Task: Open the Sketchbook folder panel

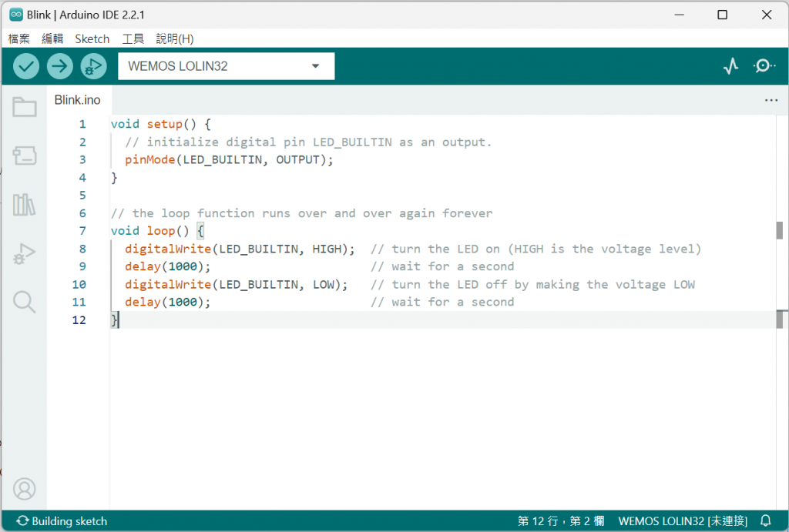Action: point(24,106)
